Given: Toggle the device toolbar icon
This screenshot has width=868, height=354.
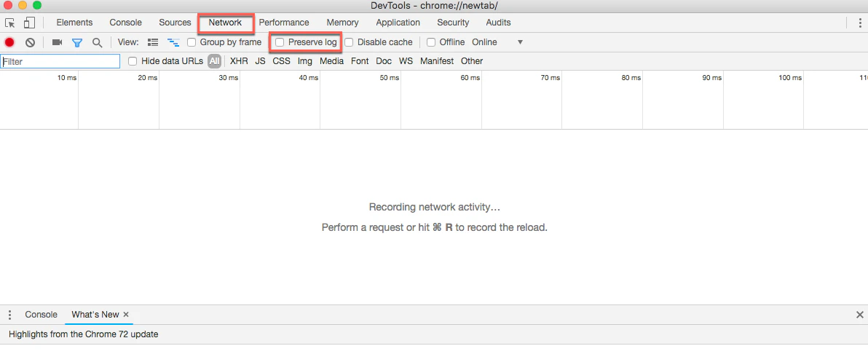Looking at the screenshot, I should click(29, 23).
